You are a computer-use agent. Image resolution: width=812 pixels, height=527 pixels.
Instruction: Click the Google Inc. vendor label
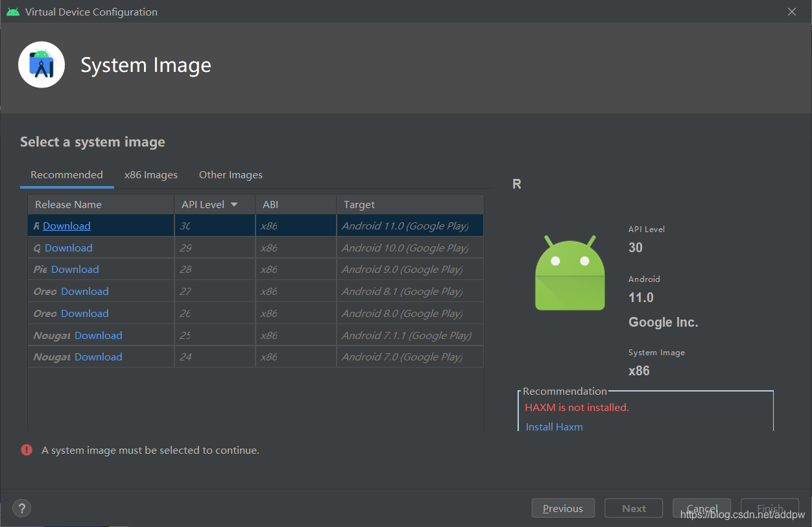point(663,322)
